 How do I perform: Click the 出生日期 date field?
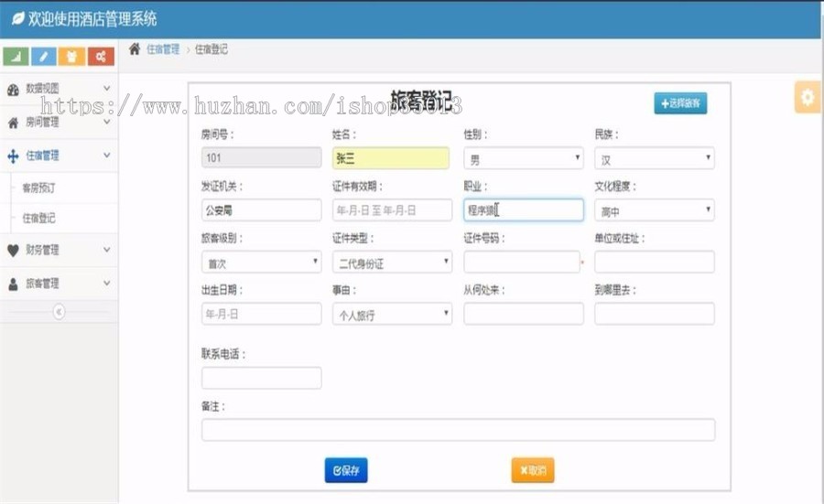pos(261,314)
